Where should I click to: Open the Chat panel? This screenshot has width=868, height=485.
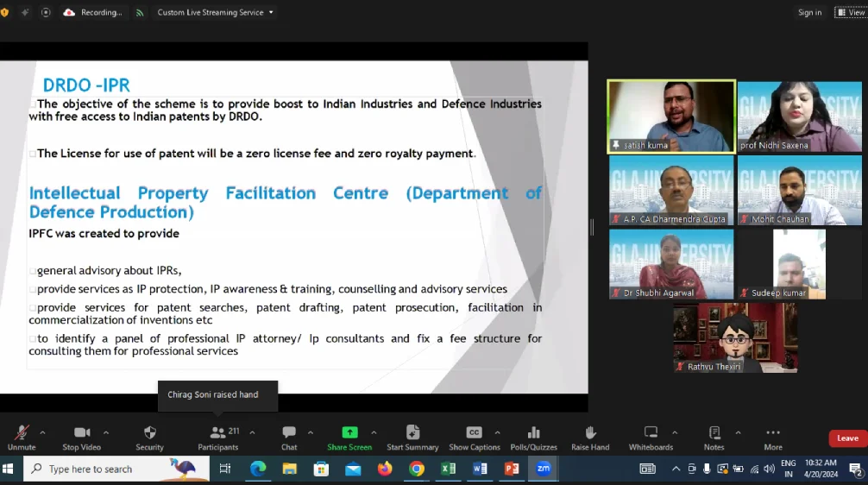coord(289,437)
